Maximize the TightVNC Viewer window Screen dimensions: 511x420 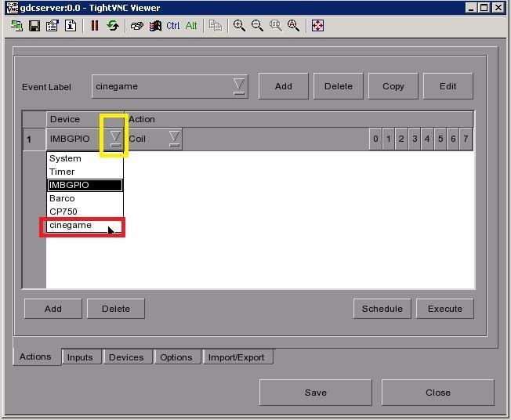point(484,8)
